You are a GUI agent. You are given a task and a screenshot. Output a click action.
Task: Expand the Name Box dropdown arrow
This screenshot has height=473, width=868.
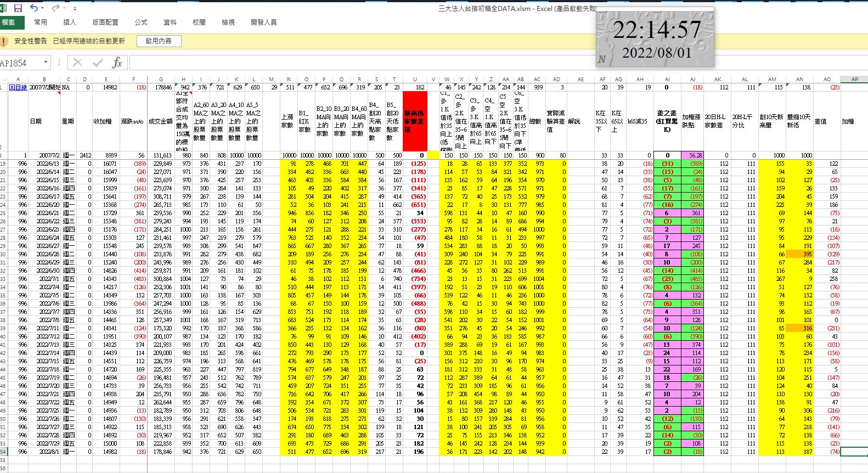tap(46, 63)
